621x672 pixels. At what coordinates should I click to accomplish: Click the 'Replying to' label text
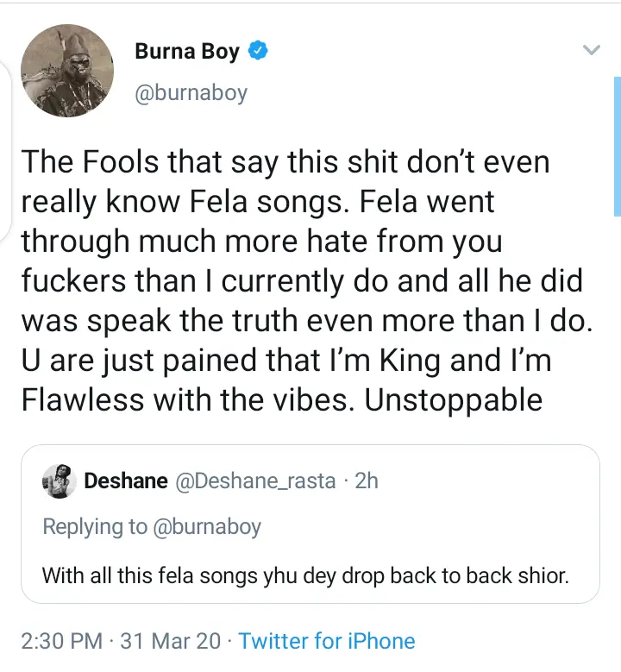pos(95,526)
